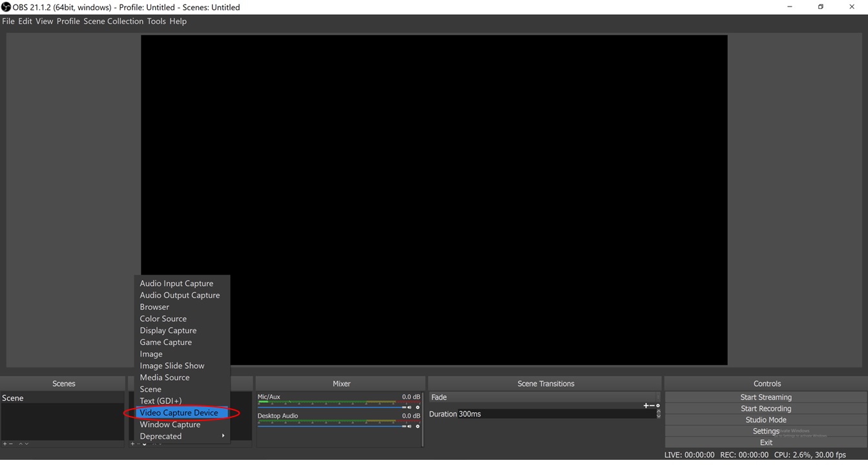The height and width of the screenshot is (465, 868).
Task: Remove scene with minus icon in Scenes
Action: pos(11,444)
